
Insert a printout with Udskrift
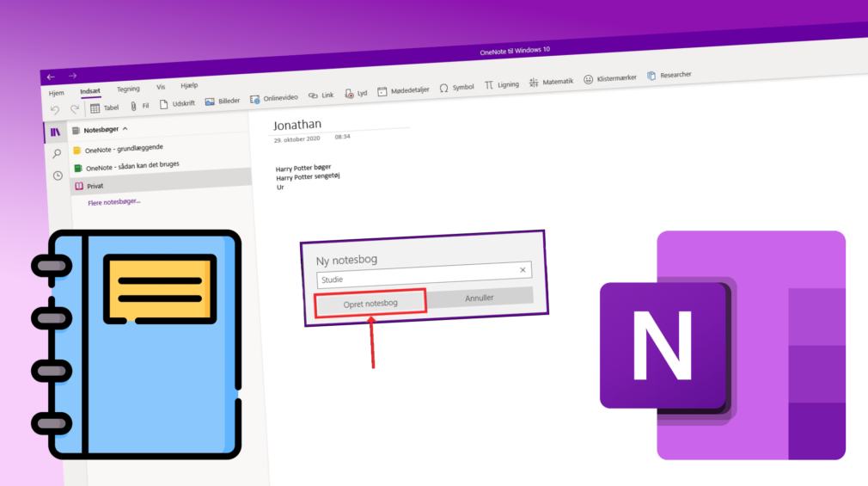coord(177,103)
